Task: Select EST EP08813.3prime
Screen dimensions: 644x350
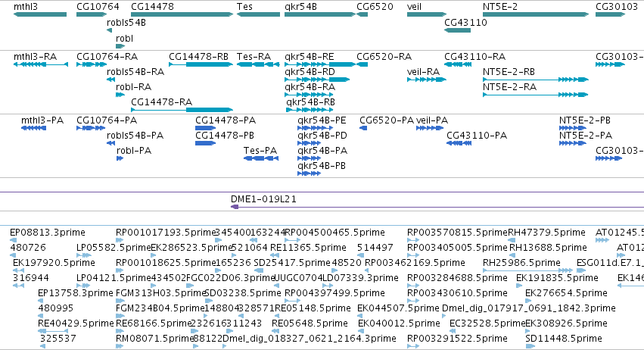Action: coord(13,240)
